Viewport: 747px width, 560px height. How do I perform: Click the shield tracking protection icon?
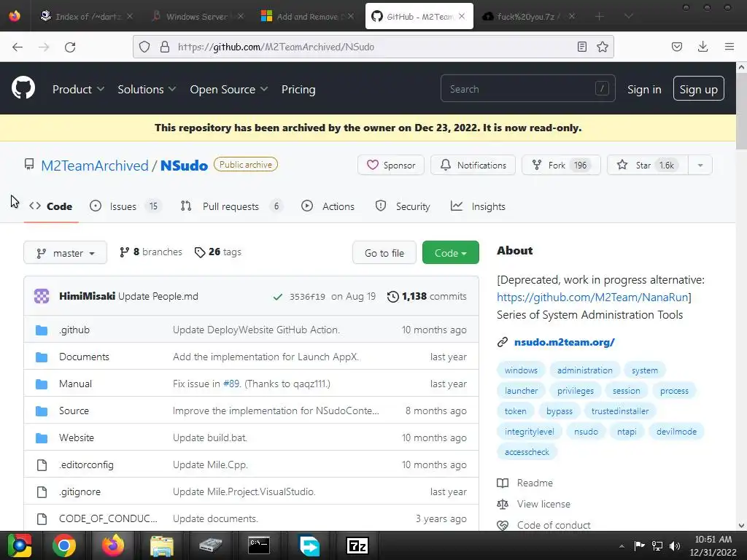click(144, 47)
